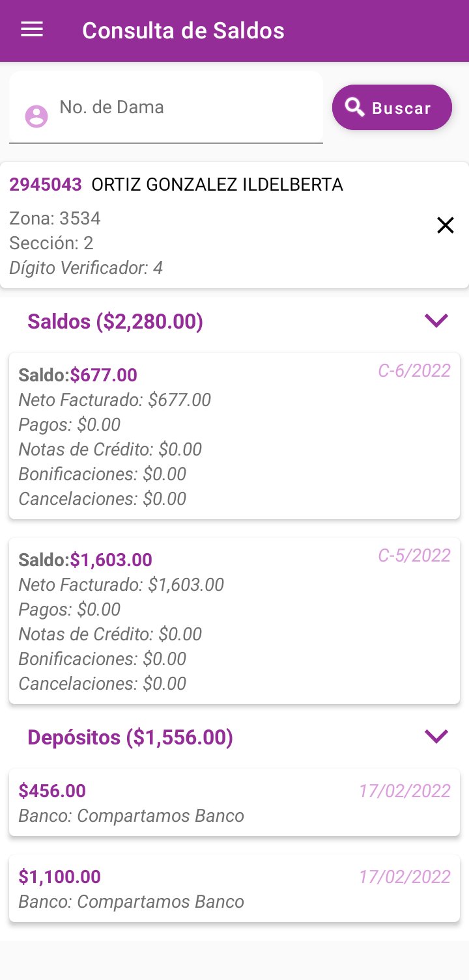Collapse the Depósitos section chevron
The image size is (469, 980).
[x=436, y=736]
